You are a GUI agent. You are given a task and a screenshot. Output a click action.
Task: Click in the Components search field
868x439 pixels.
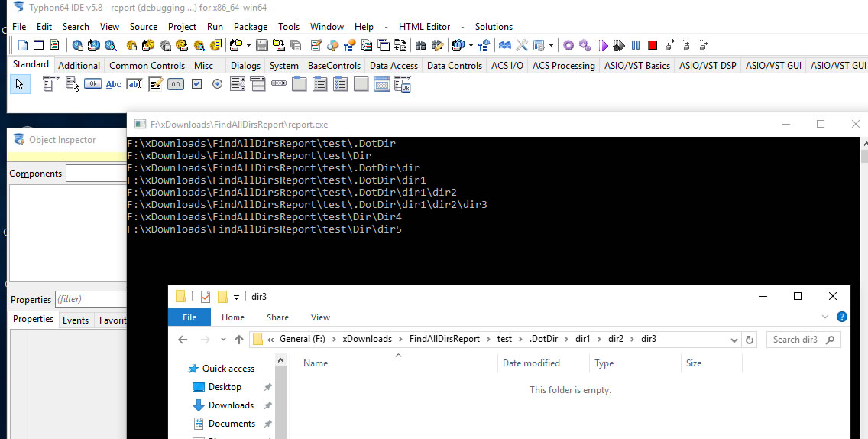[x=96, y=174]
